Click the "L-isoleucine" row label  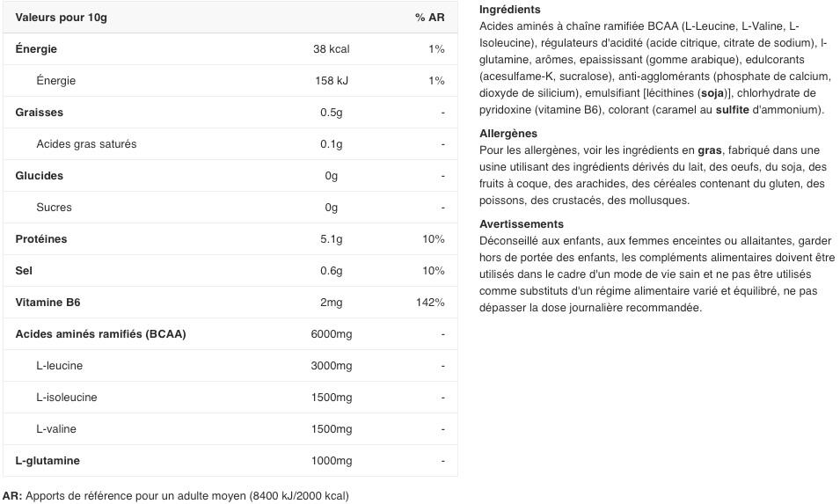click(67, 398)
